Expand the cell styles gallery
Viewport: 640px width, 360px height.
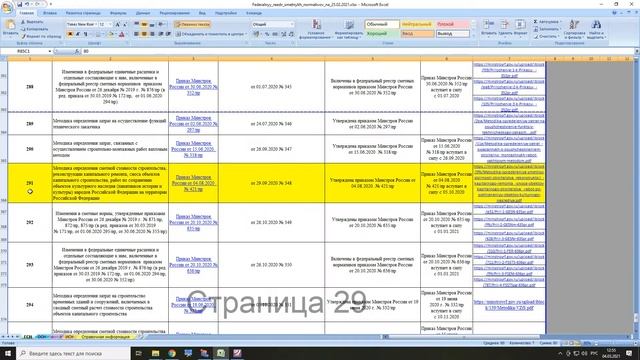click(x=473, y=36)
